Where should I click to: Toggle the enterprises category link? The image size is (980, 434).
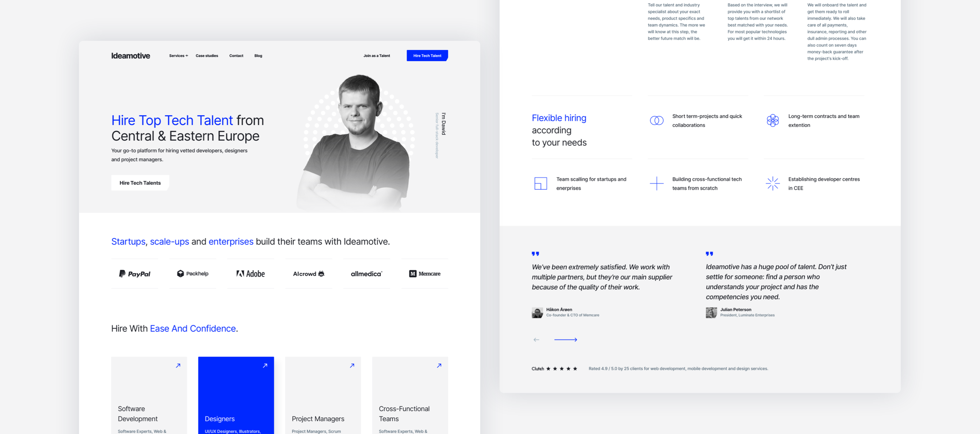tap(231, 240)
